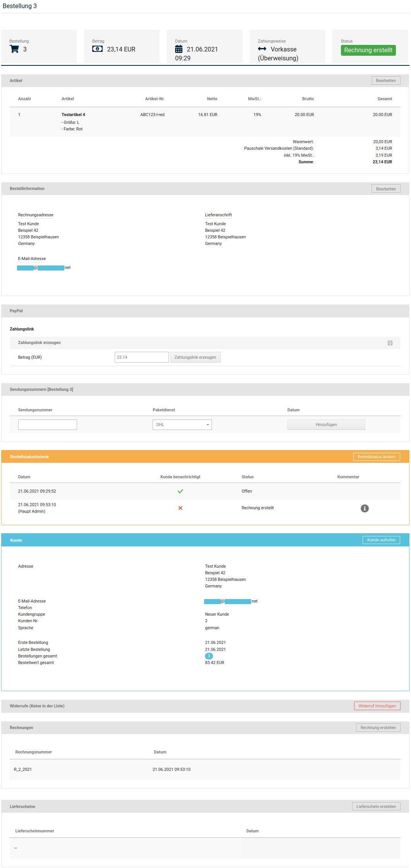Click the bank transfer arrows icon

[x=262, y=49]
